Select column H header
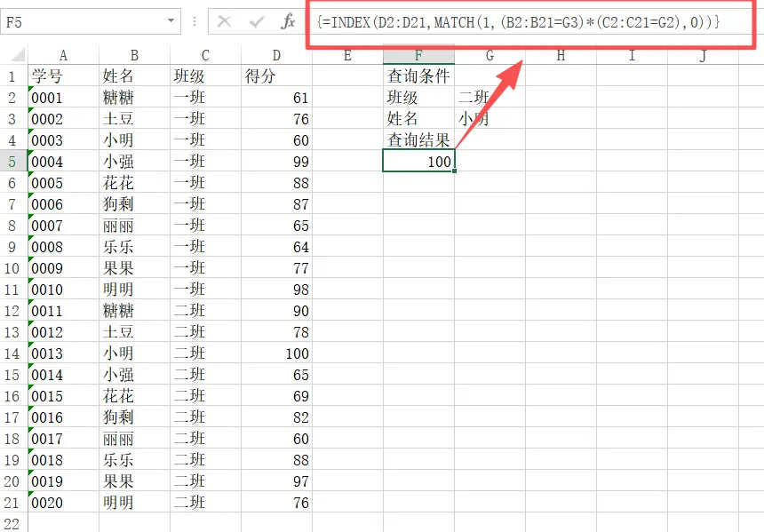Viewport: 764px width, 532px height. (561, 56)
